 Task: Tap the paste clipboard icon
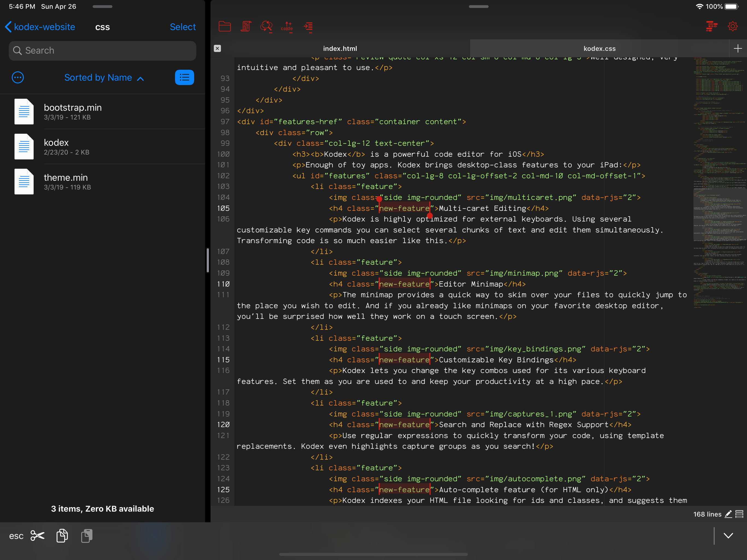pyautogui.click(x=87, y=536)
